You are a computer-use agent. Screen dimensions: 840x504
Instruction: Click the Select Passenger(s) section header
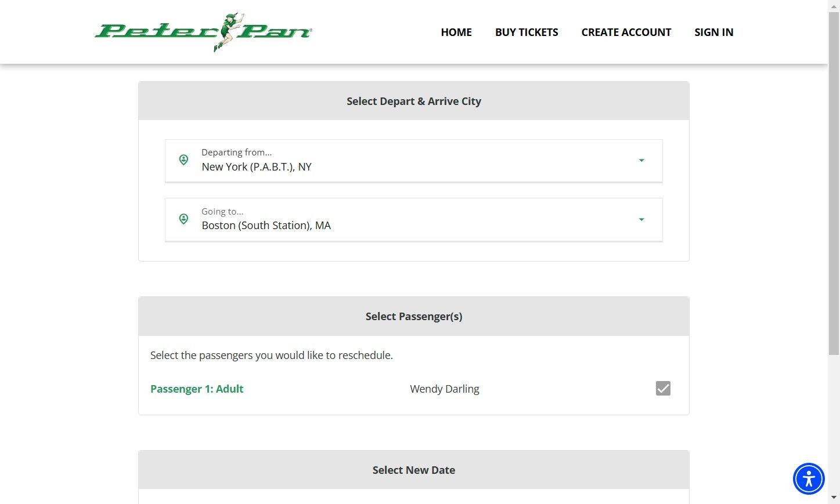click(x=413, y=317)
